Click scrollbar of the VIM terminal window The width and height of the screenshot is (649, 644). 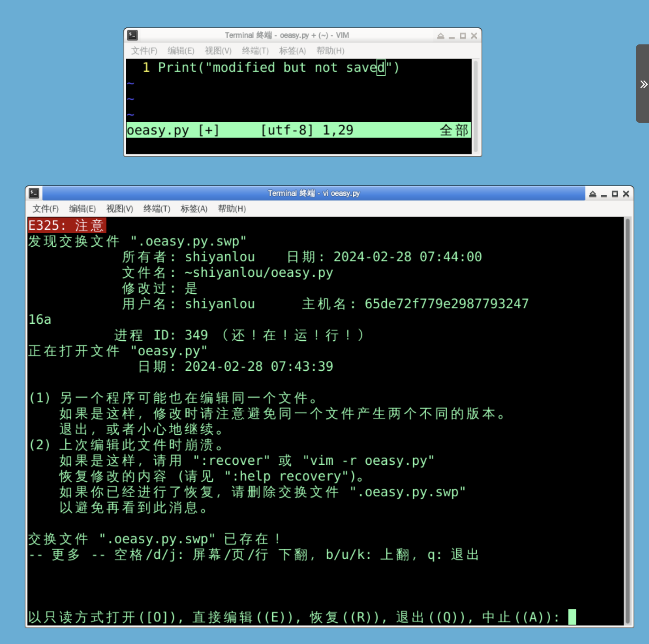click(x=476, y=106)
